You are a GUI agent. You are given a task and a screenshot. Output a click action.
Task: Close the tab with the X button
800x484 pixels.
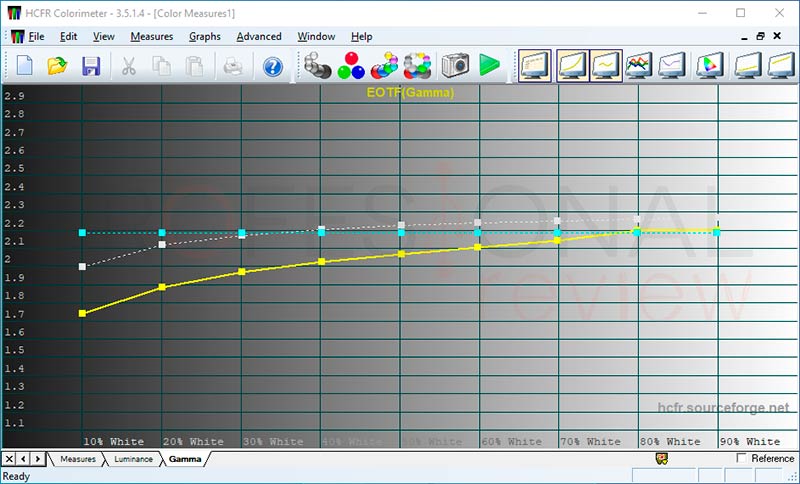(9, 459)
